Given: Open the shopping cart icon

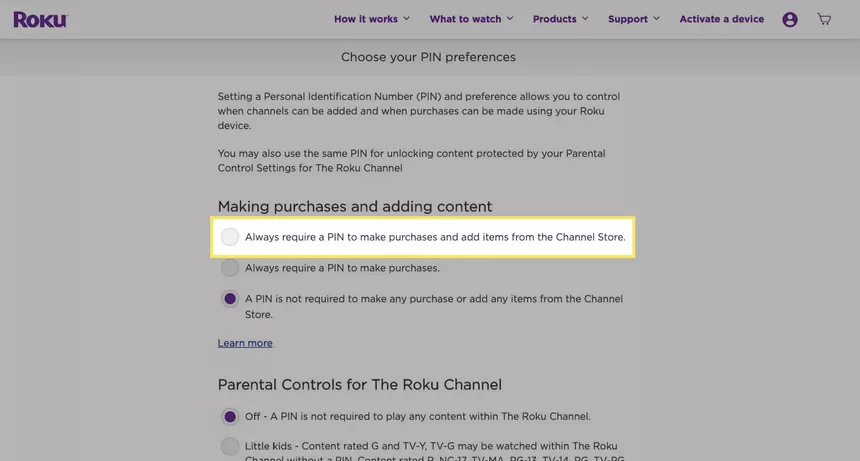Looking at the screenshot, I should coord(824,19).
